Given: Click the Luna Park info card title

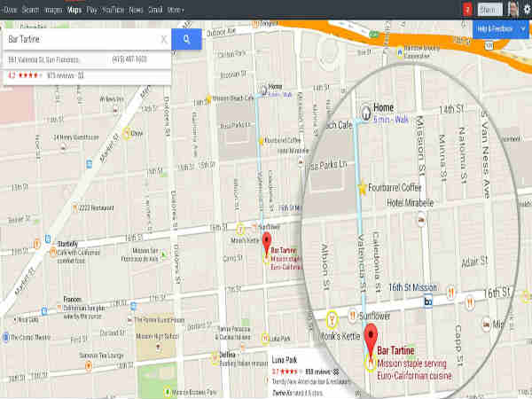Looking at the screenshot, I should [285, 360].
